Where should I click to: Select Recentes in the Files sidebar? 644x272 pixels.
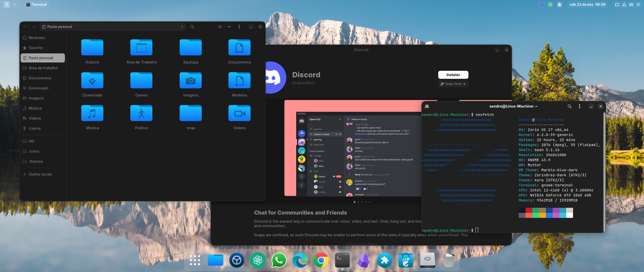[x=43, y=38]
